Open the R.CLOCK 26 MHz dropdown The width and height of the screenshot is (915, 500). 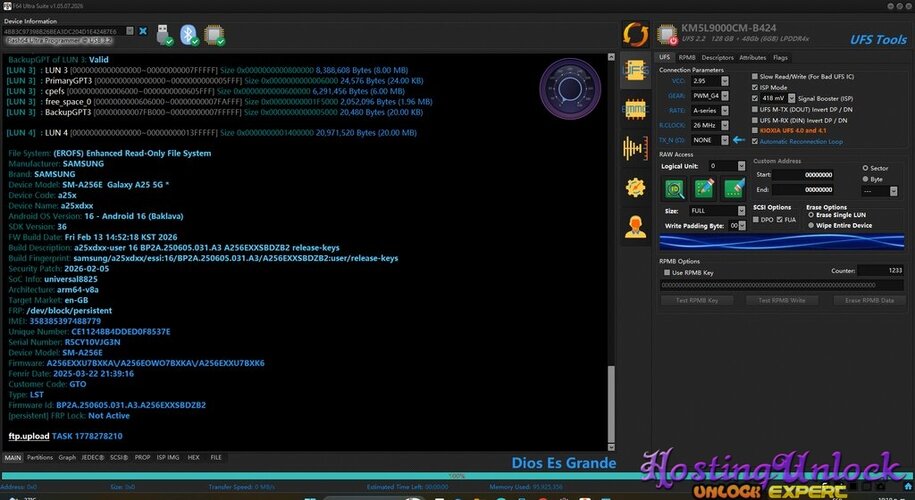(710, 125)
